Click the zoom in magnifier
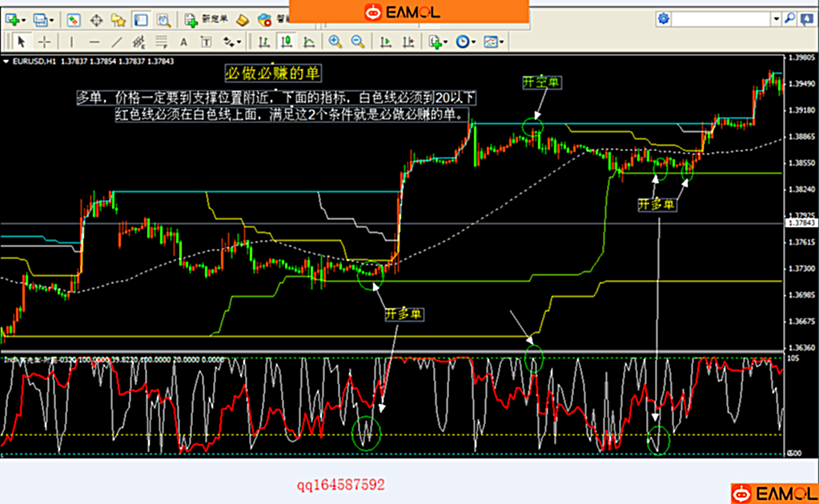Viewport: 819px width, 504px height. point(335,42)
